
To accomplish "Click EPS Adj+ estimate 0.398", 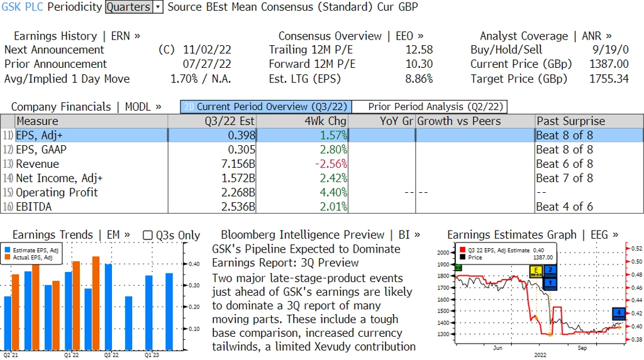I will click(242, 136).
